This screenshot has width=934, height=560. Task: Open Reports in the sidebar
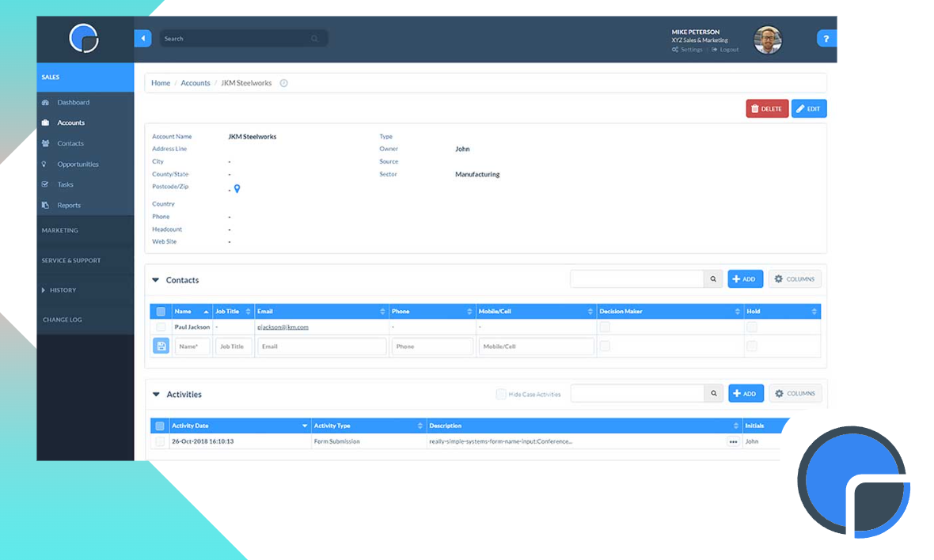point(69,206)
